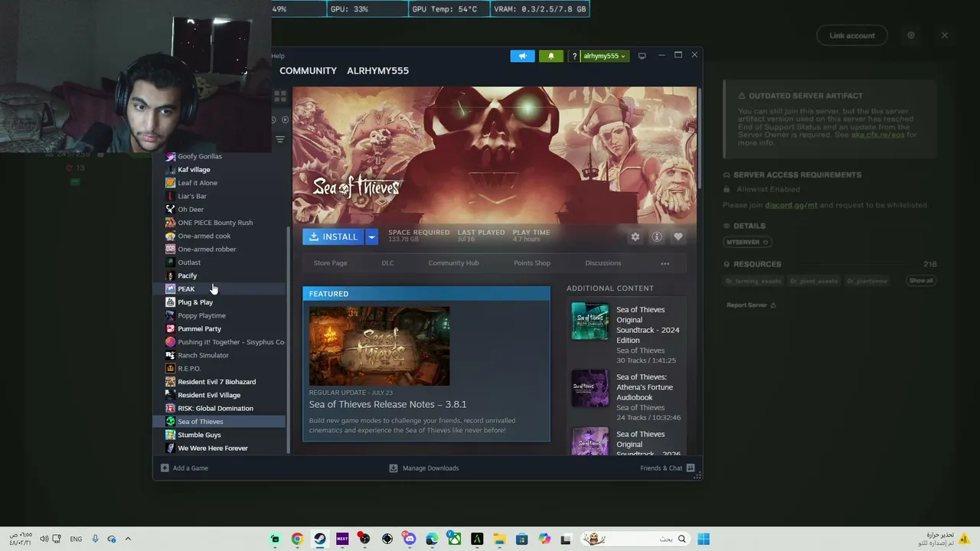Image resolution: width=980 pixels, height=551 pixels.
Task: Open Steam Friends & Chat
Action: pos(667,468)
